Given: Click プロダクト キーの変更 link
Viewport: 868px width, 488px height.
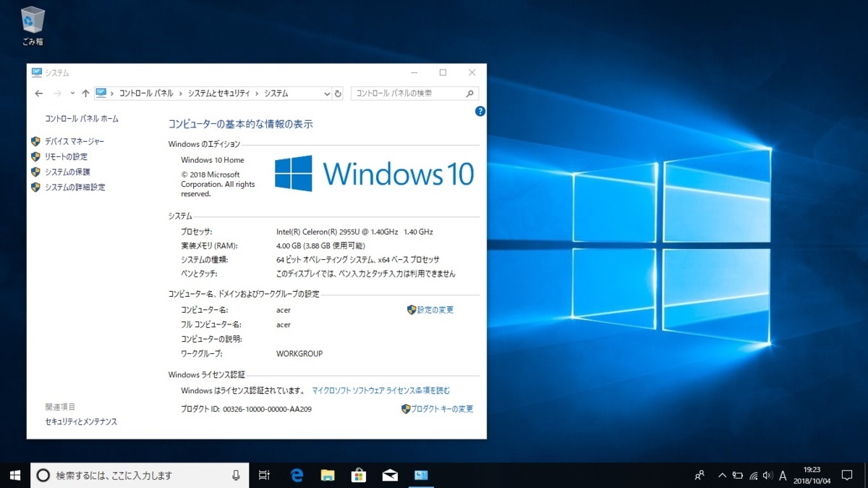Looking at the screenshot, I should 442,409.
